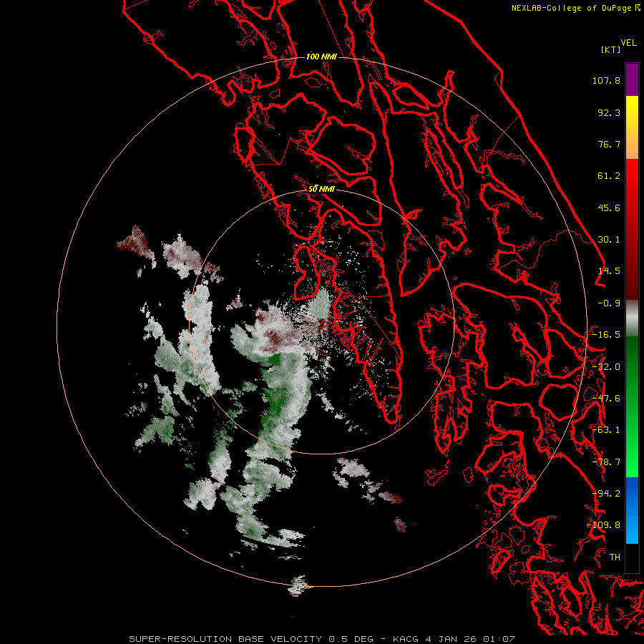Click the -47.6 legend value
This screenshot has height=644, width=644.
tap(606, 399)
